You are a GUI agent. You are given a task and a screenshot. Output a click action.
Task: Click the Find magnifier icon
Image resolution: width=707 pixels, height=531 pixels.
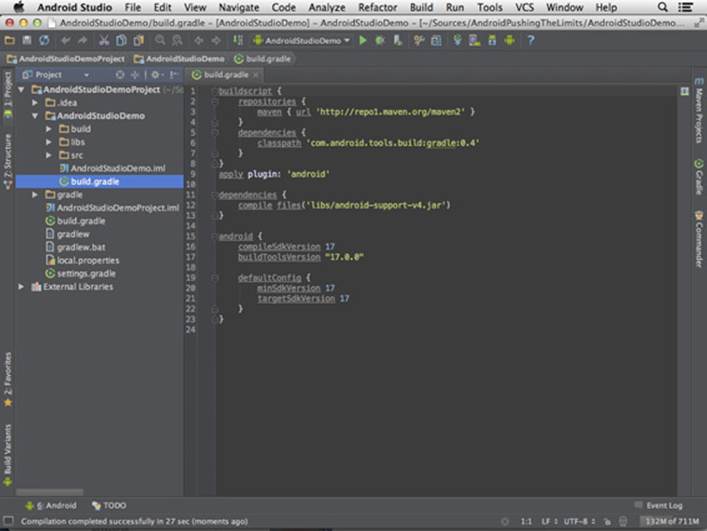pyautogui.click(x=160, y=41)
